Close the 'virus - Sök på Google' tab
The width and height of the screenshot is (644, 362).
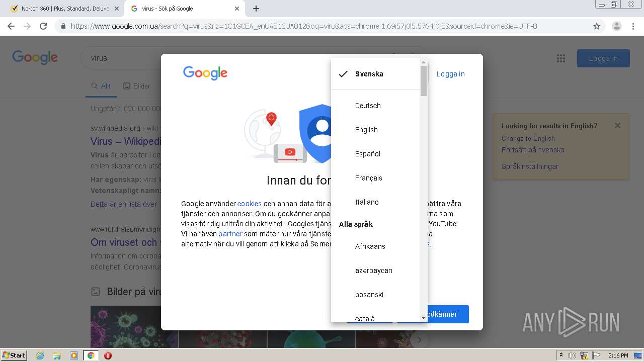tap(237, 9)
